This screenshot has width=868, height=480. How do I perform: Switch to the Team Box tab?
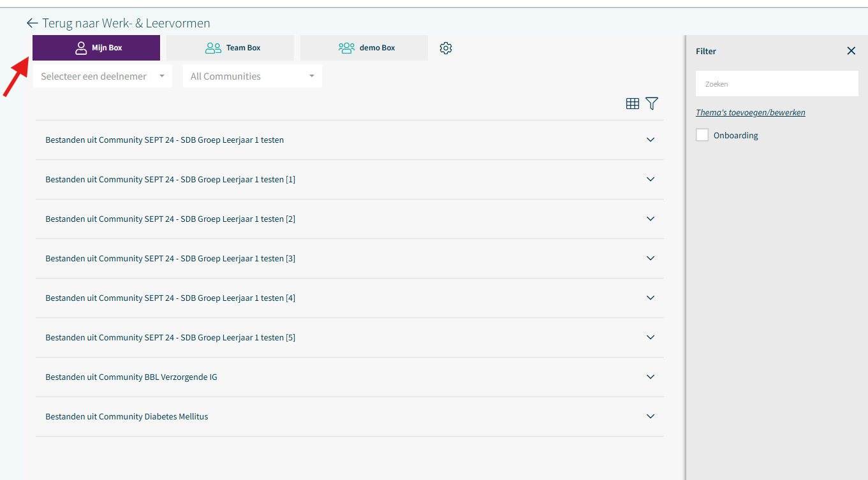230,48
